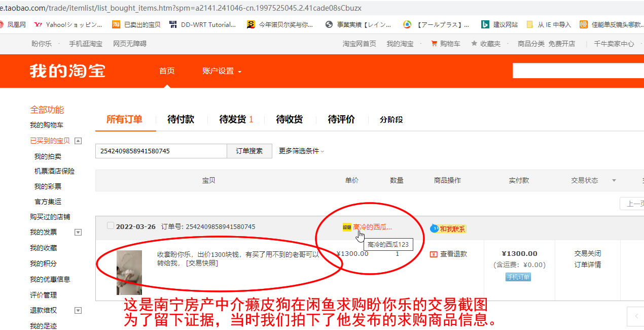Open 购买过的店铺 in the sidebar

pyautogui.click(x=50, y=217)
